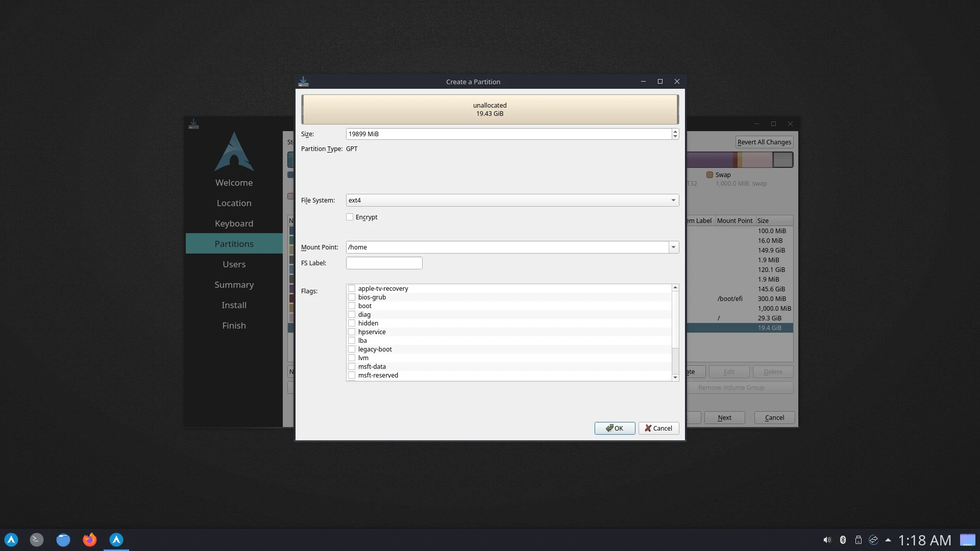
Task: Open the file manager taskbar icon
Action: coord(63,540)
